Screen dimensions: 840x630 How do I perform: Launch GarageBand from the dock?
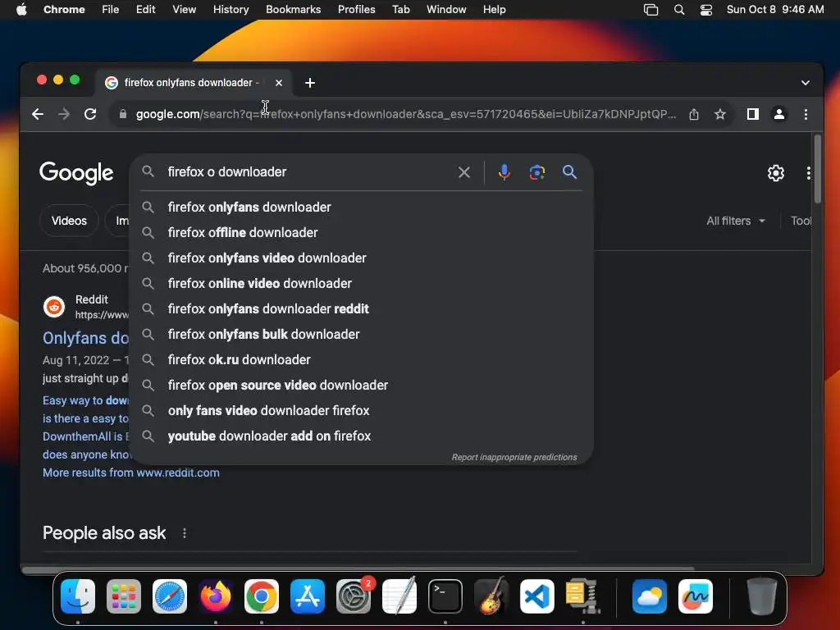point(491,596)
